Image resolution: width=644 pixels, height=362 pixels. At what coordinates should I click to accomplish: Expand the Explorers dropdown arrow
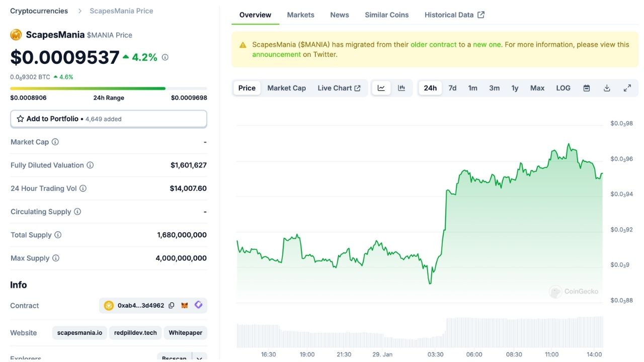point(199,357)
